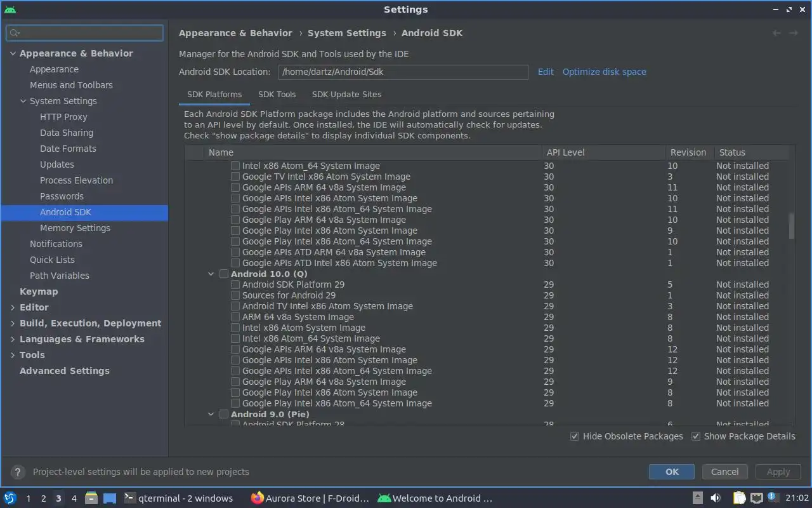The height and width of the screenshot is (508, 812).
Task: Click the System Settings breadcrumb
Action: click(x=347, y=33)
